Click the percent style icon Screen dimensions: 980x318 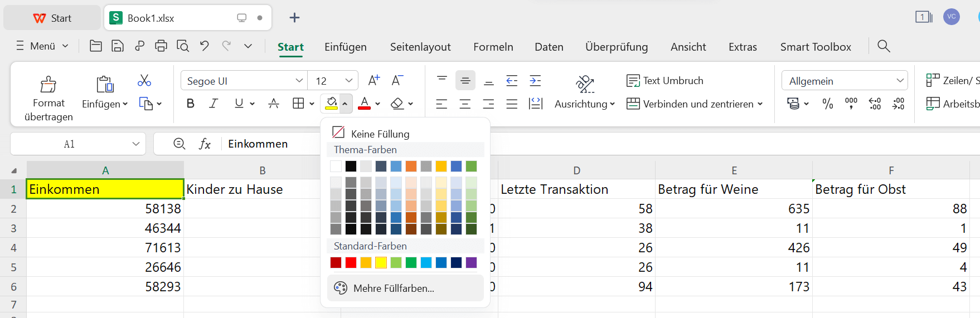tap(827, 104)
